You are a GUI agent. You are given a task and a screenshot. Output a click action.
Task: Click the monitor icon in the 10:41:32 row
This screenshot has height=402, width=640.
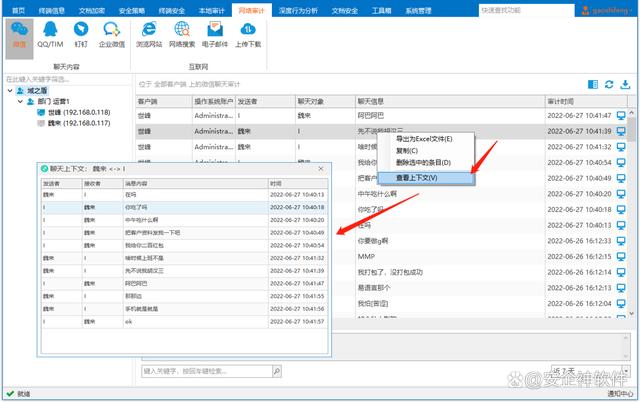pos(621,147)
